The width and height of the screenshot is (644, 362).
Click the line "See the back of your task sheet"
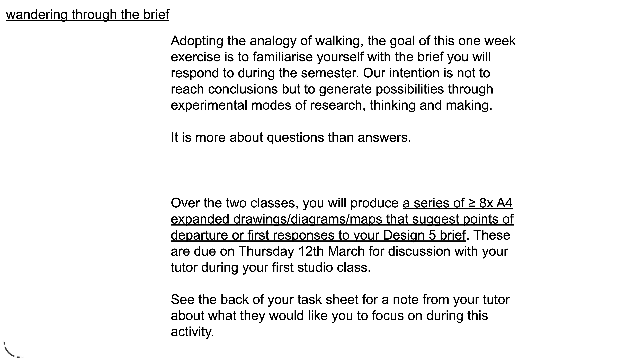coord(340,300)
